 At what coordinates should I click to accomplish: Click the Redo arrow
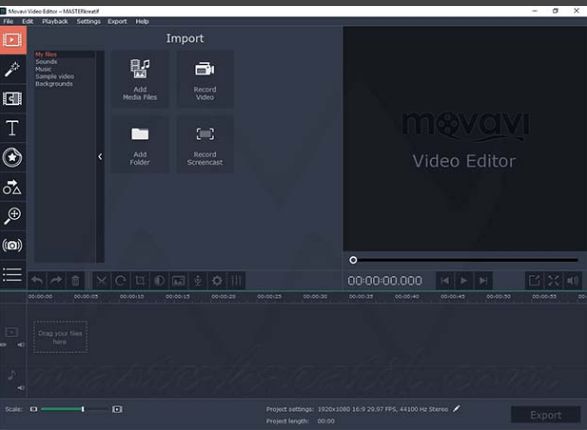(56, 280)
